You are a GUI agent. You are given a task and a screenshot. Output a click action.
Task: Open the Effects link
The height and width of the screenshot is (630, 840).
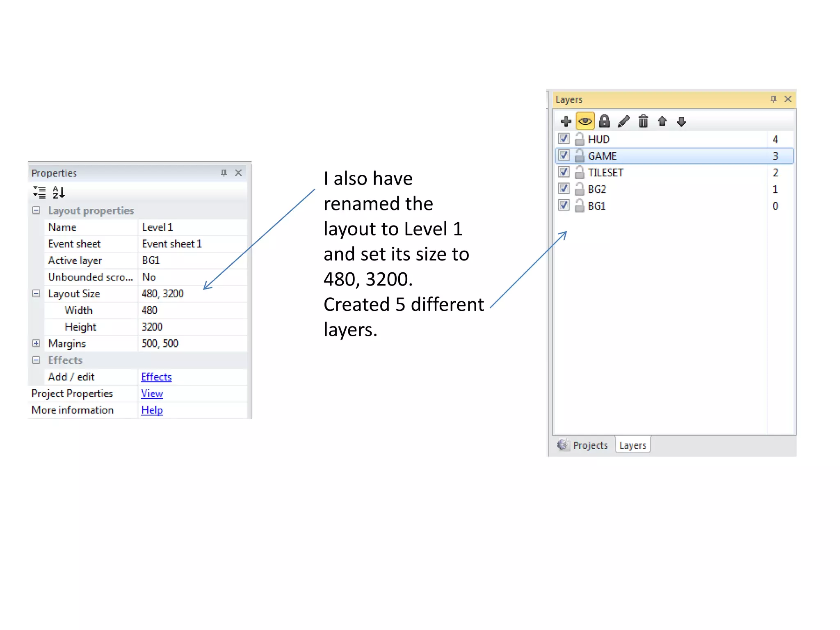[156, 377]
